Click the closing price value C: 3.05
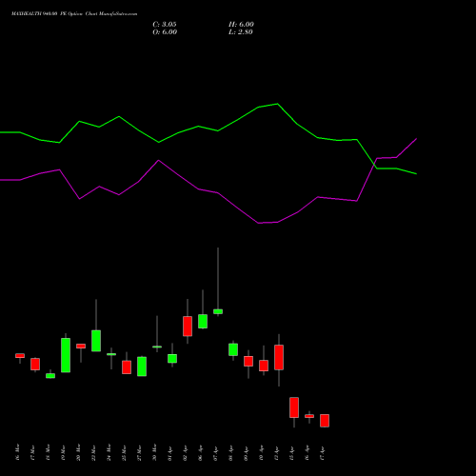 point(165,25)
